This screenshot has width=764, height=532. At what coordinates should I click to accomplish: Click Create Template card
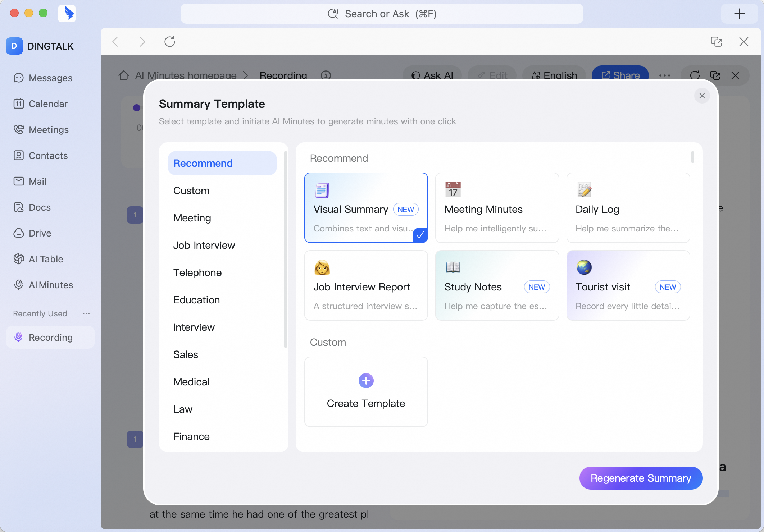(x=366, y=392)
